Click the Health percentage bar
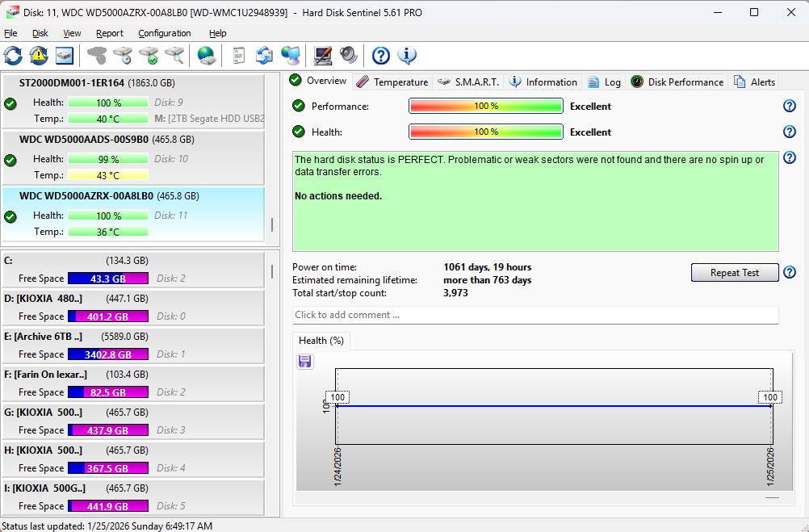Screen dimensions: 809x532 tap(485, 132)
